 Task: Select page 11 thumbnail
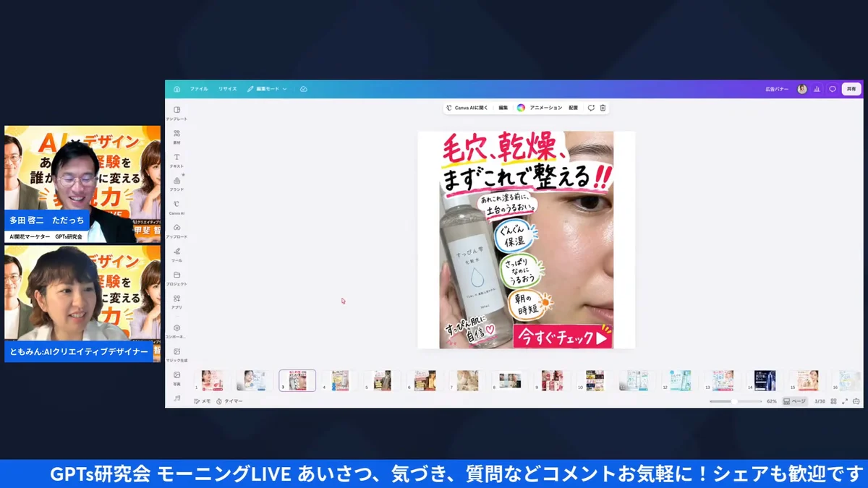click(638, 380)
